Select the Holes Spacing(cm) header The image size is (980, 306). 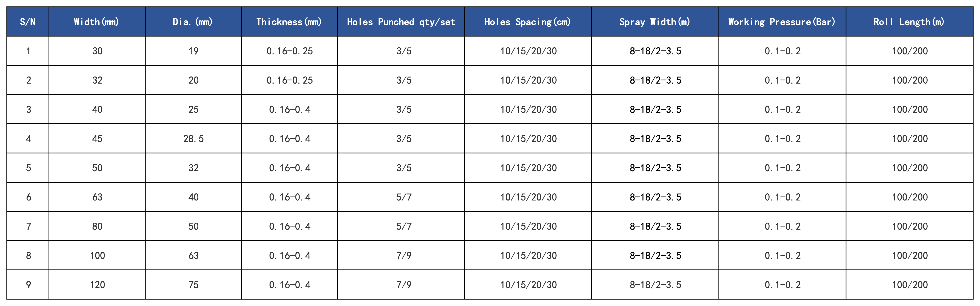(x=528, y=22)
